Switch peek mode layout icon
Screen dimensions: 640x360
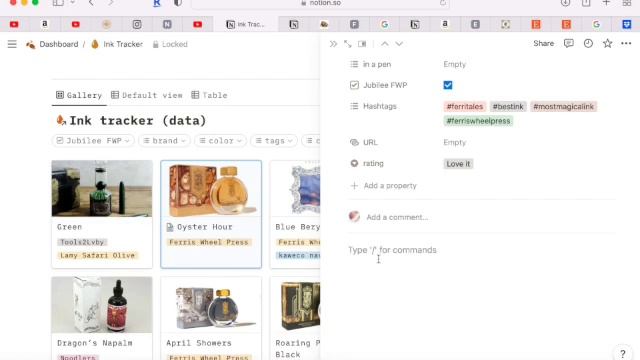362,44
